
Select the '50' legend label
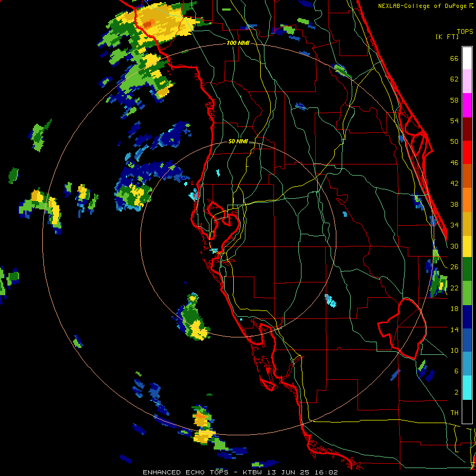tap(454, 142)
